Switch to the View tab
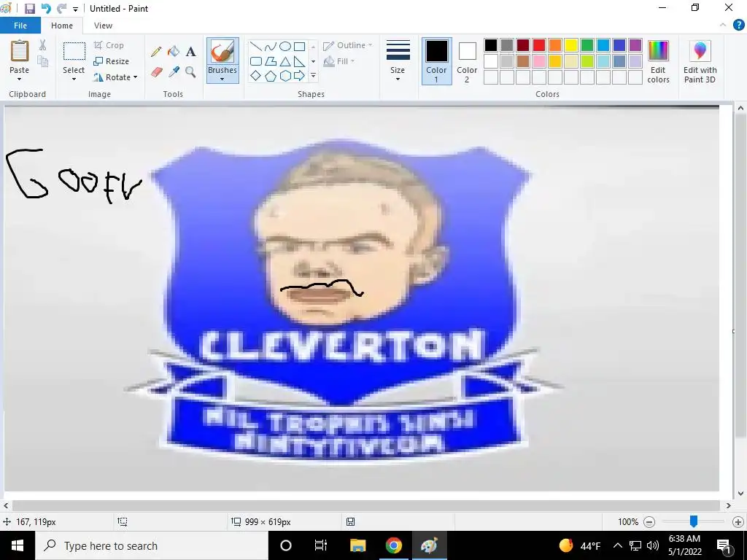The height and width of the screenshot is (560, 747). [103, 26]
